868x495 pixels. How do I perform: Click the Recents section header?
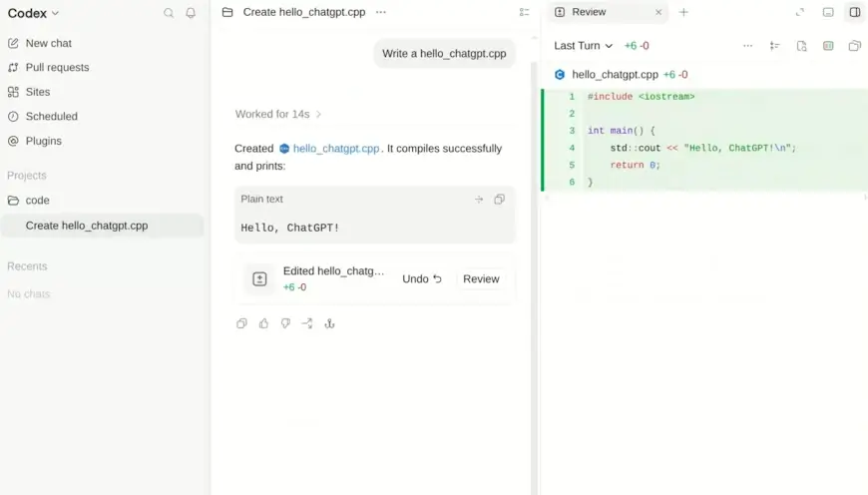click(27, 266)
